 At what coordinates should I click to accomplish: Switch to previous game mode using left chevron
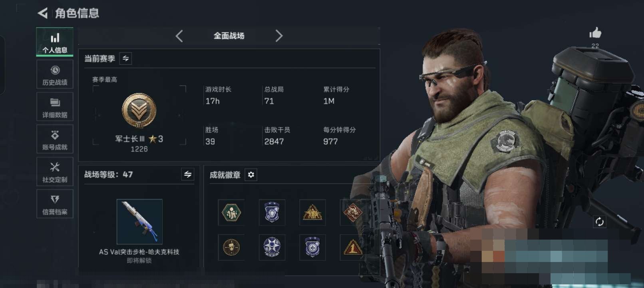[x=179, y=36]
